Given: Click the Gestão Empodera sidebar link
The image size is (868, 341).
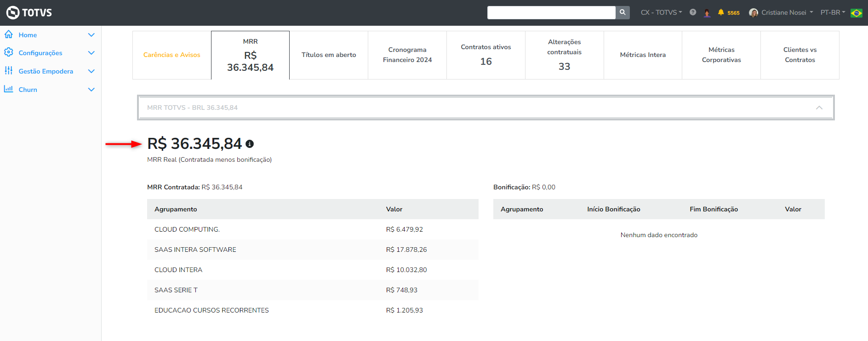Looking at the screenshot, I should point(46,71).
